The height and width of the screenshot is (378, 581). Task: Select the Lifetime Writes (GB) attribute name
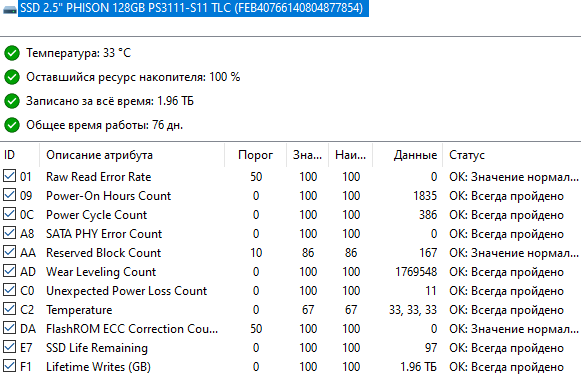tap(98, 367)
